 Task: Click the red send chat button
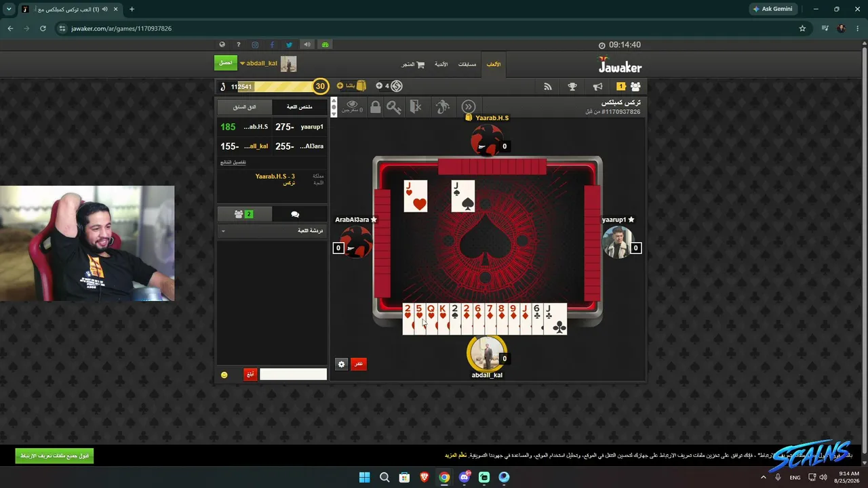click(250, 374)
